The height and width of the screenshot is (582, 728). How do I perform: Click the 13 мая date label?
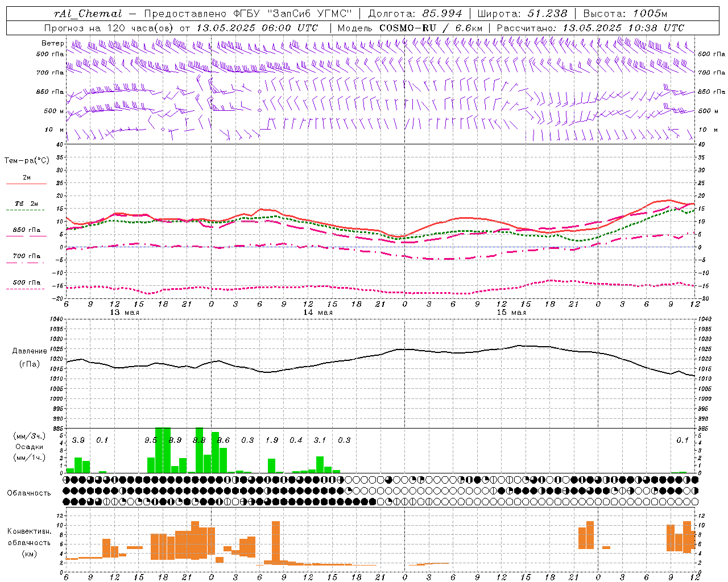click(x=125, y=313)
